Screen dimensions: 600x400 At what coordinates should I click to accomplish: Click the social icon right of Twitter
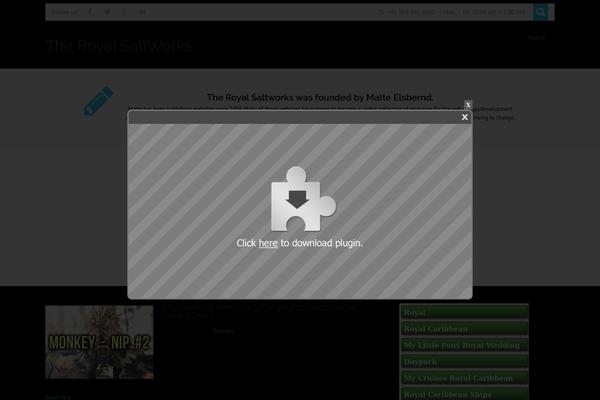[124, 12]
